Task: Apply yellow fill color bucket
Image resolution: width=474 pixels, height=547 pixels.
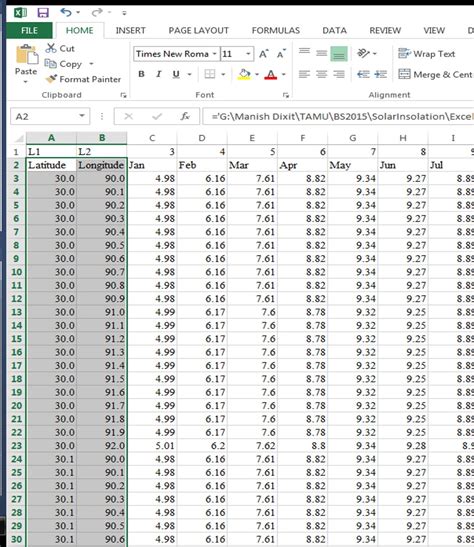Action: pos(244,74)
